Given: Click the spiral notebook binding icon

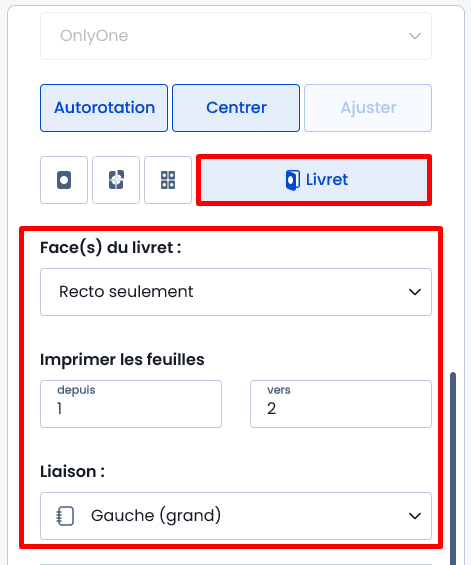Looking at the screenshot, I should [x=66, y=516].
